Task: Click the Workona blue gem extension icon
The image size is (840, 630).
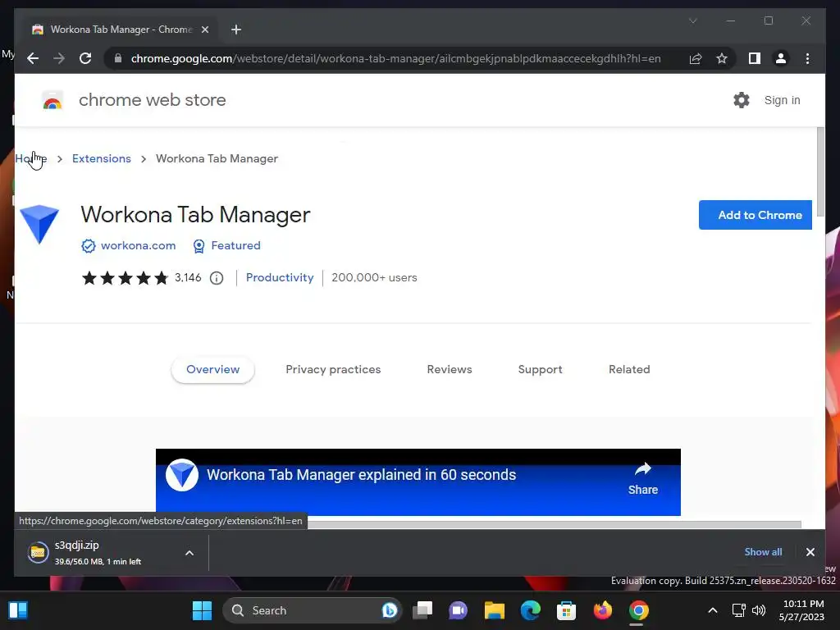Action: [39, 225]
